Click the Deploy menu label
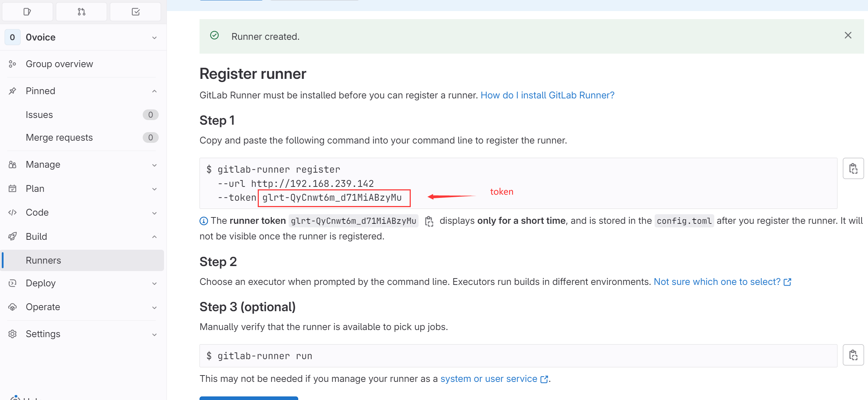This screenshot has height=400, width=868. tap(41, 283)
